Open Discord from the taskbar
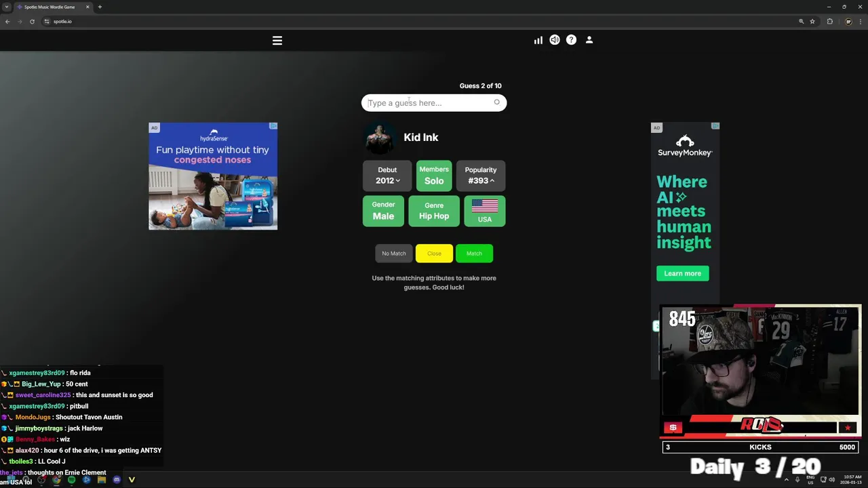 (117, 480)
